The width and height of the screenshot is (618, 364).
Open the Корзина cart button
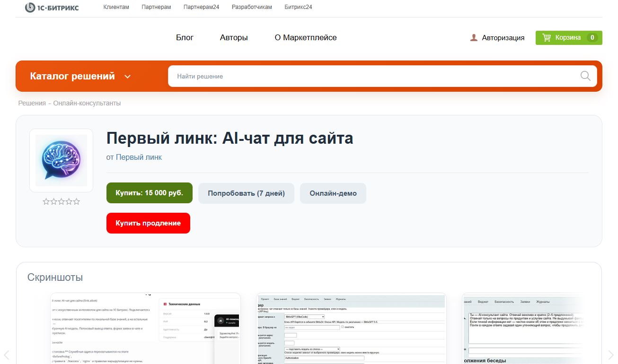pyautogui.click(x=569, y=38)
